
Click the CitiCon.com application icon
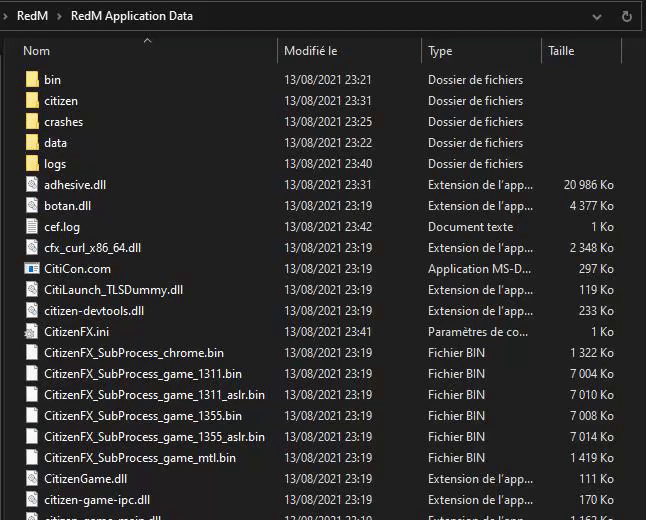point(32,269)
